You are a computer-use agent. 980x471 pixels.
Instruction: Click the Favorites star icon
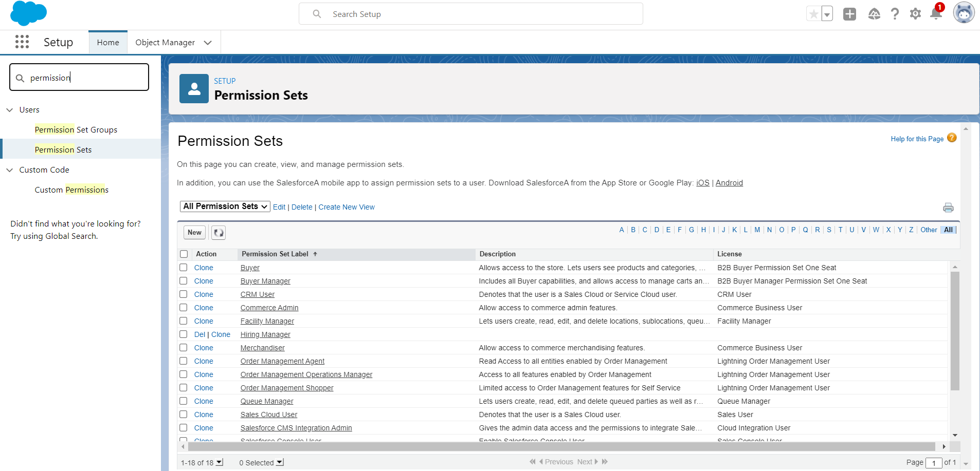(813, 14)
